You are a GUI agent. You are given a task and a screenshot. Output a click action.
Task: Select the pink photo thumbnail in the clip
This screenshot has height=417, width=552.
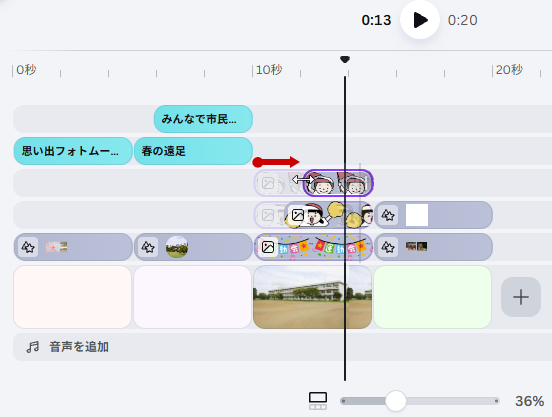(56, 247)
